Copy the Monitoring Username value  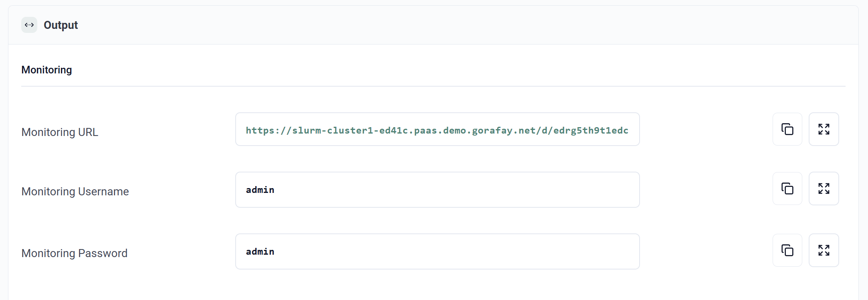[787, 189]
